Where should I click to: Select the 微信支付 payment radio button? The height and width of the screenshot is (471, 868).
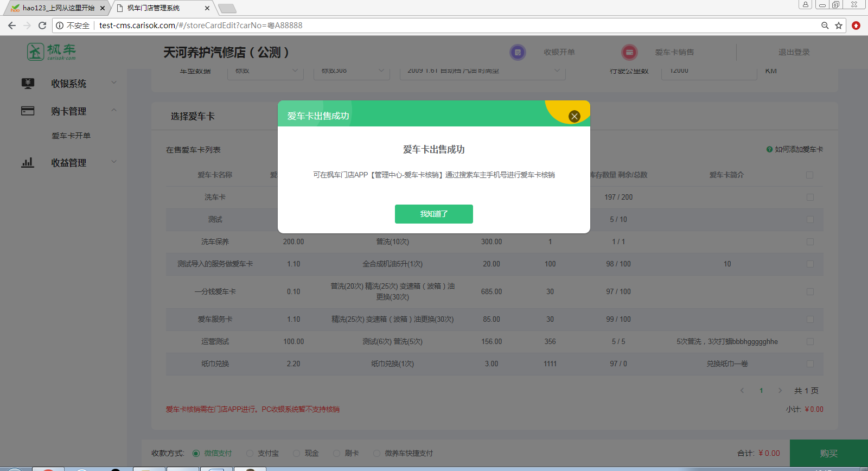196,453
